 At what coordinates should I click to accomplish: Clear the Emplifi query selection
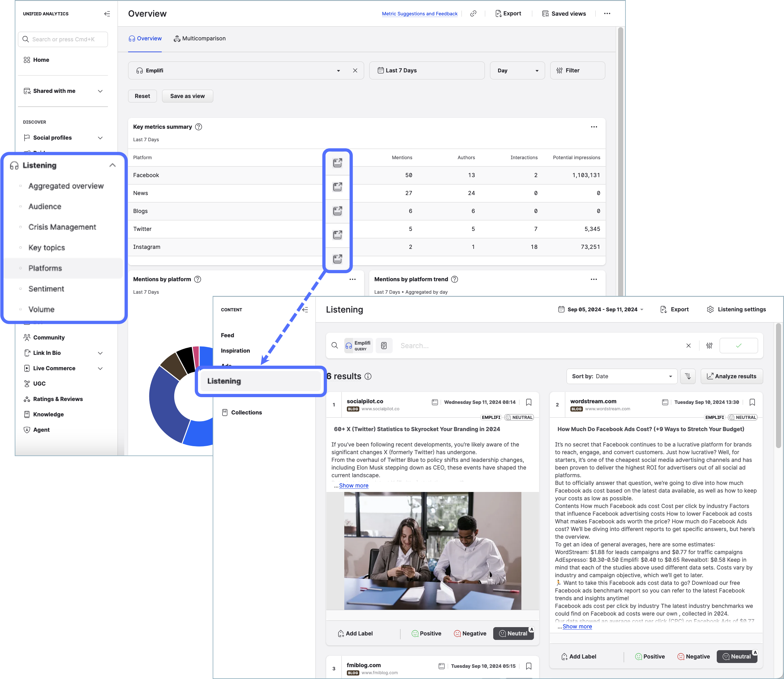355,70
